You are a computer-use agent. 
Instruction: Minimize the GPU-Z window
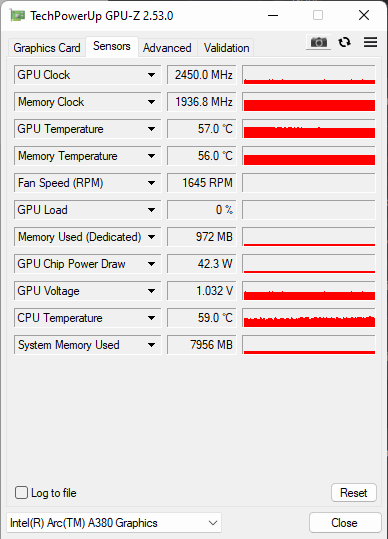(273, 15)
